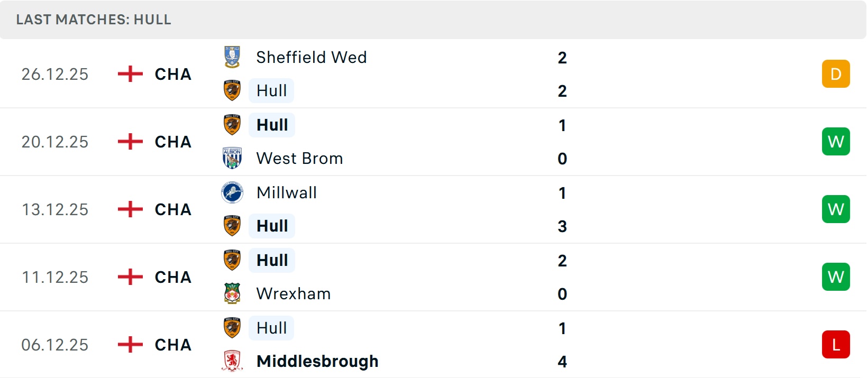Open the West Brom team link

point(299,158)
